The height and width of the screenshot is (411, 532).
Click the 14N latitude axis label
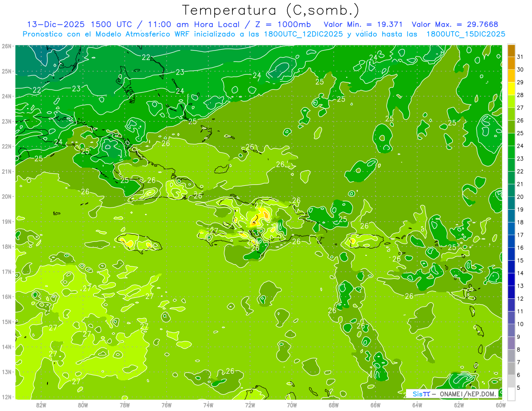7,347
